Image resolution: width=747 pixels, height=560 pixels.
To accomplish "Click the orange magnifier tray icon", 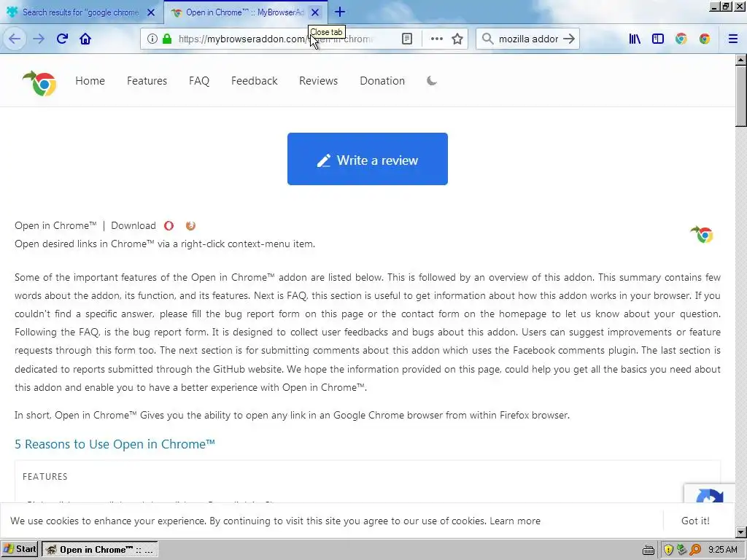I will coord(695,550).
